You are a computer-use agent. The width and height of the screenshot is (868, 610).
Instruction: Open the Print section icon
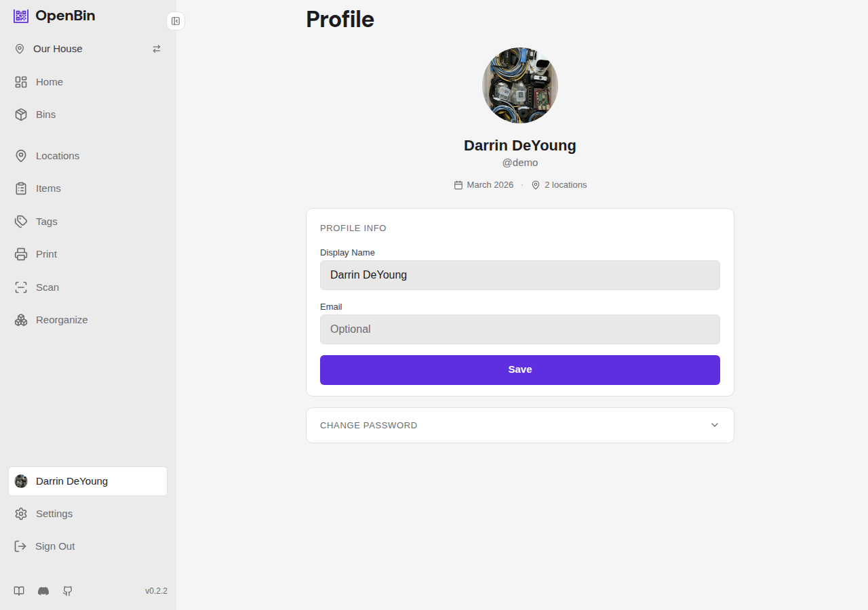coord(20,254)
